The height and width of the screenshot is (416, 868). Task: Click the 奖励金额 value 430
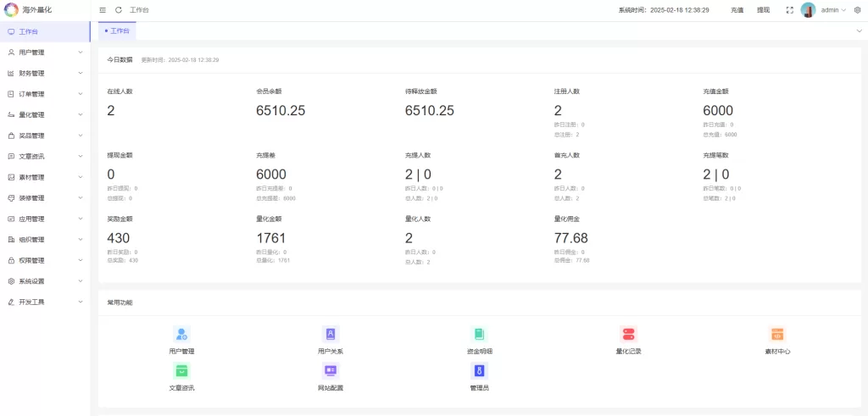pyautogui.click(x=118, y=238)
